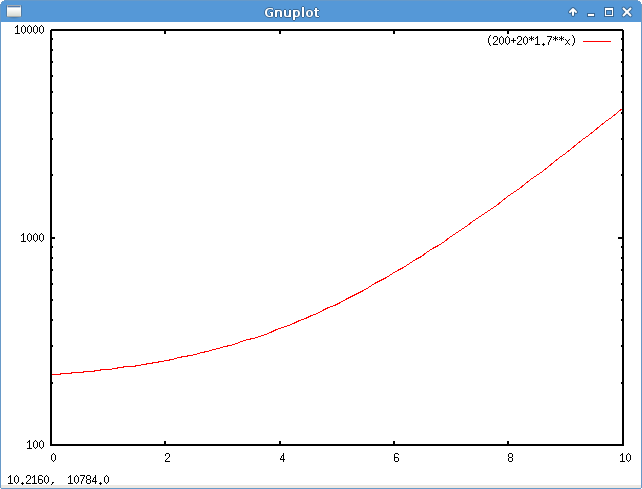Minimize the Gnuplot window

click(x=591, y=12)
